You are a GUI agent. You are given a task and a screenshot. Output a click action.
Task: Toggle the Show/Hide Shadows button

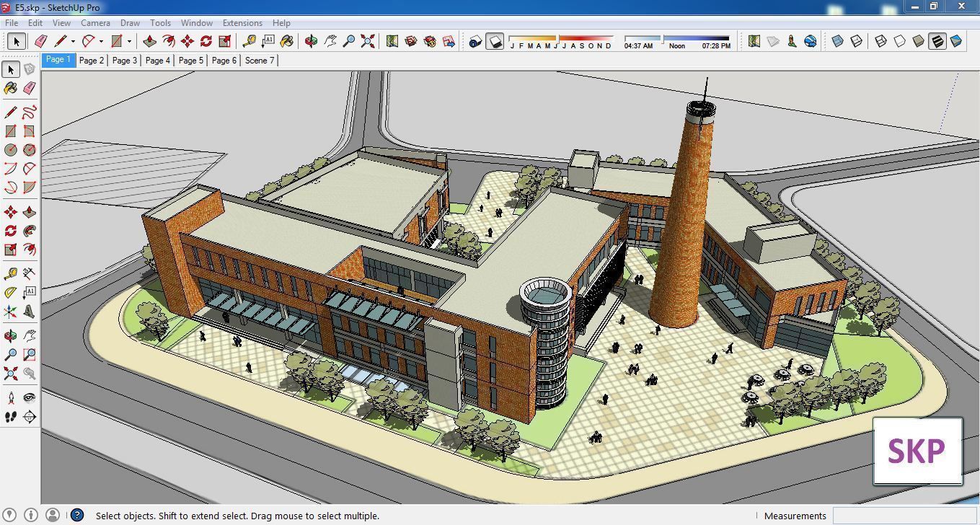coord(495,41)
